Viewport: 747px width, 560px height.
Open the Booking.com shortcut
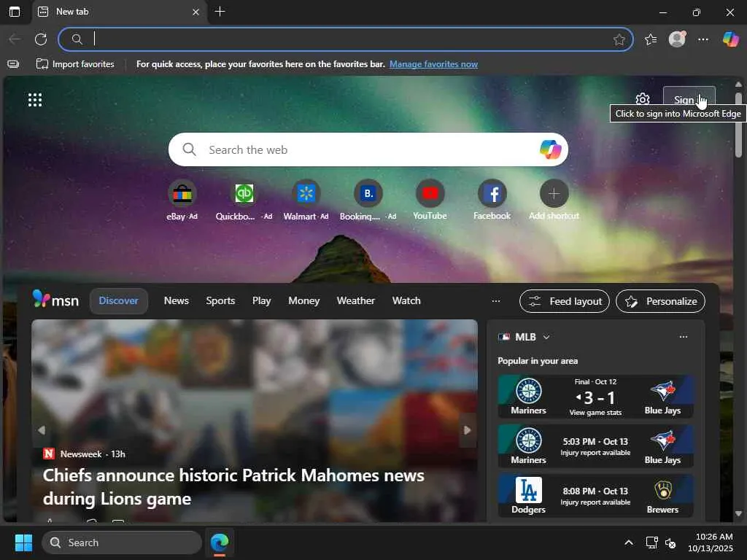coord(368,201)
